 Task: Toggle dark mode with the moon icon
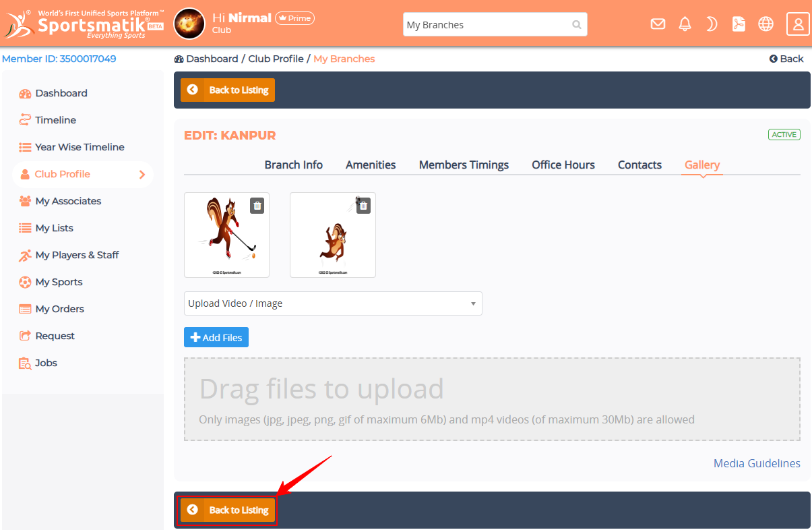pos(712,24)
